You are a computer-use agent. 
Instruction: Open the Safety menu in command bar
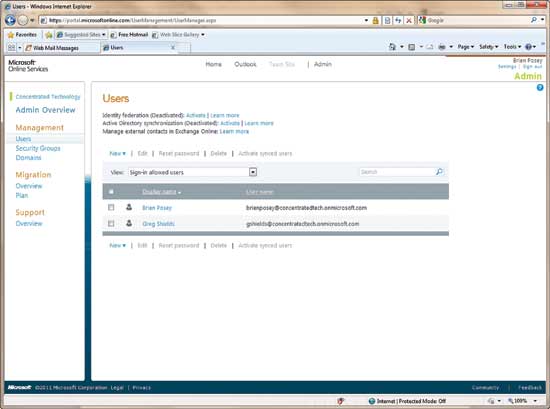(x=488, y=47)
